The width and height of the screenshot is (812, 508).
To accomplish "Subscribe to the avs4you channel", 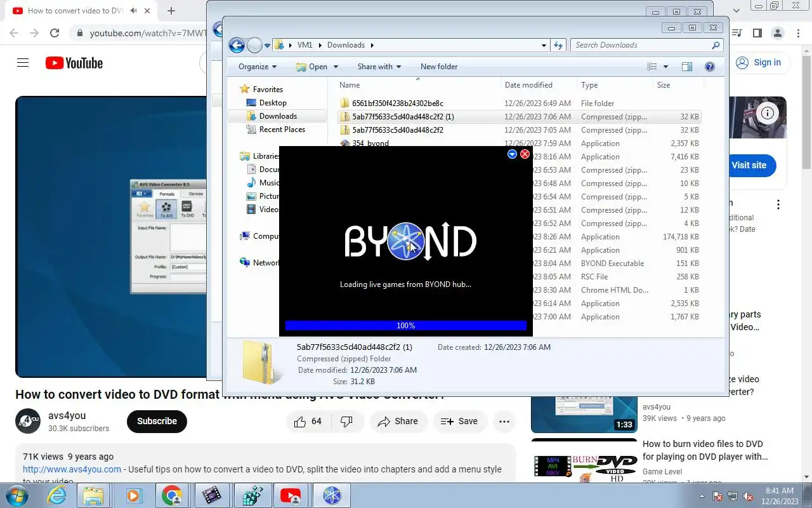I will pyautogui.click(x=157, y=421).
